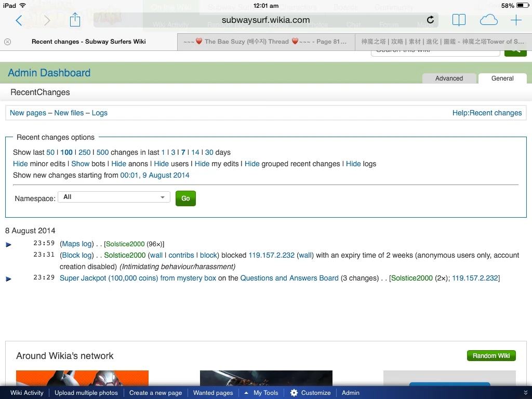The image size is (532, 399).
Task: Click the green wiki search button
Action: [515, 51]
